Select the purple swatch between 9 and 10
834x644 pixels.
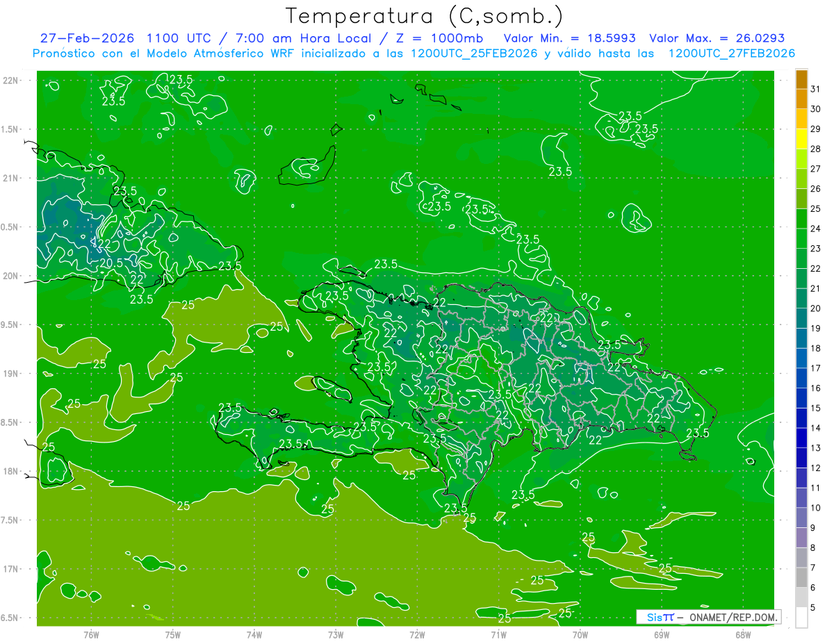point(801,518)
